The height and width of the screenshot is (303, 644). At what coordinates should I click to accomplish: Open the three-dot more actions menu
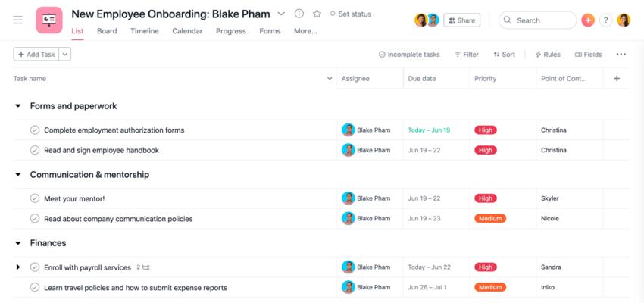tap(621, 55)
